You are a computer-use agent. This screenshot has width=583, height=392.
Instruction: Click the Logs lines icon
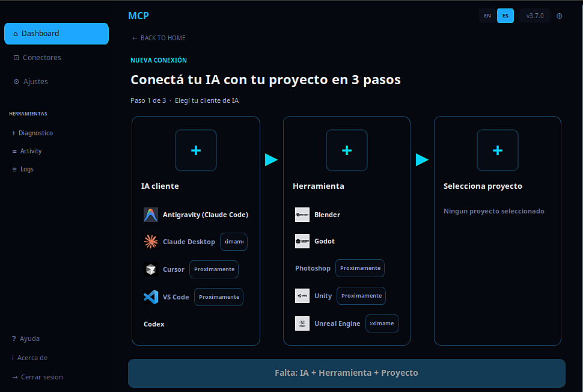click(14, 169)
